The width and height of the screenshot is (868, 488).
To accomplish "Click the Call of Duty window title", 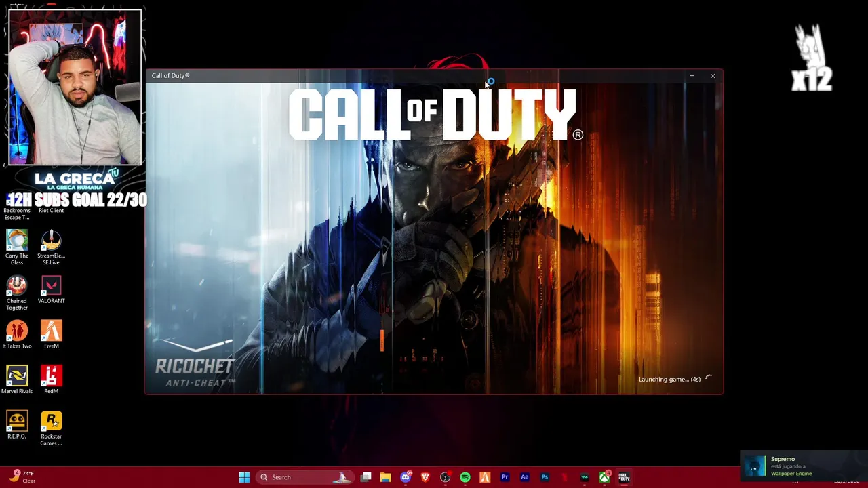I will click(x=171, y=75).
